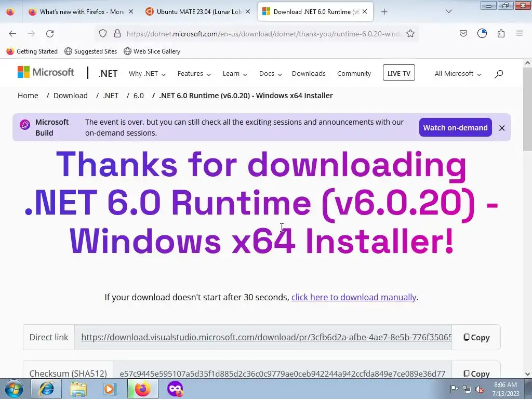The image size is (532, 399).
Task: Open Suggested Sites bookmark
Action: [x=90, y=51]
